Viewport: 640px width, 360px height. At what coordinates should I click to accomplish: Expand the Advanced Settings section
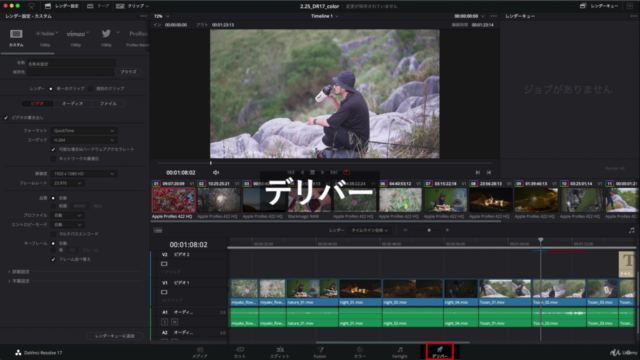pyautogui.click(x=19, y=271)
